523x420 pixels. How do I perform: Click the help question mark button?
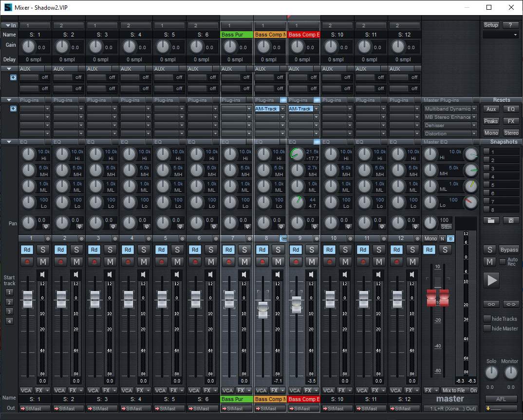510,25
